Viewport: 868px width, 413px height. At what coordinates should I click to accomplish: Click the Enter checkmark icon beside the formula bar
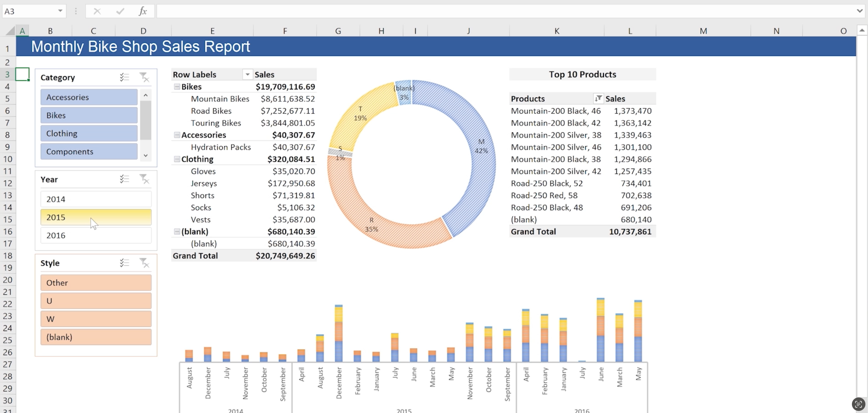click(x=120, y=11)
